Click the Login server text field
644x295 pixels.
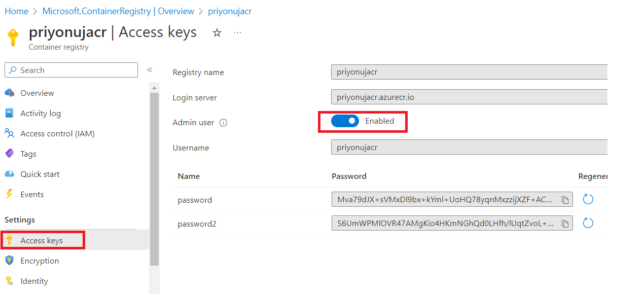[469, 97]
